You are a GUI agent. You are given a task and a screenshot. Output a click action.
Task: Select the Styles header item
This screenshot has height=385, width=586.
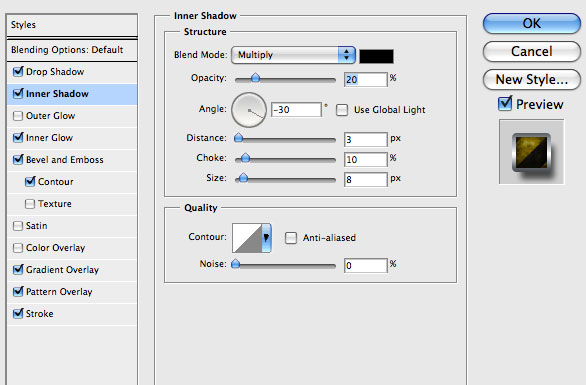coord(72,25)
